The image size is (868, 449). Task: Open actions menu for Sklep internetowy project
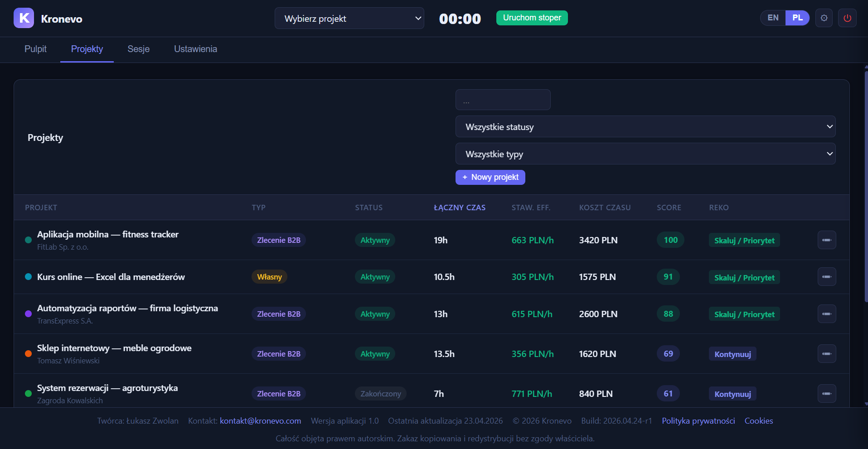click(x=827, y=354)
